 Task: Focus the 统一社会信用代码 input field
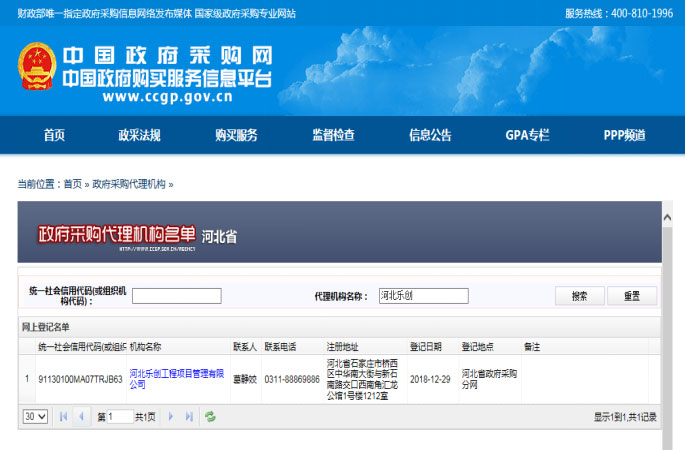point(177,296)
